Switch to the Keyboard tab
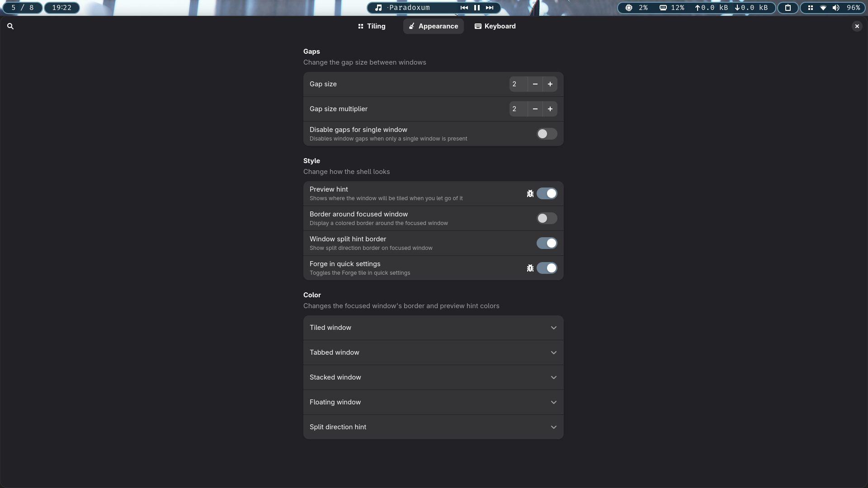Viewport: 868px width, 488px height. point(495,26)
